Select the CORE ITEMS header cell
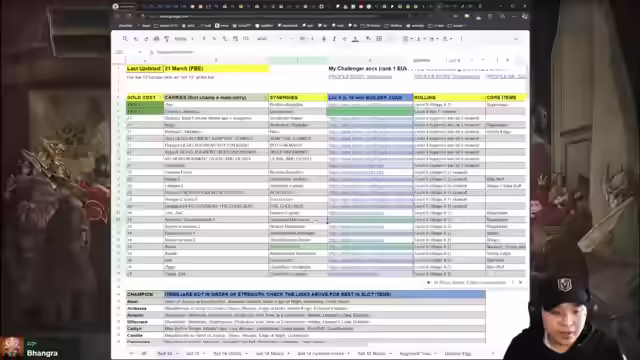 click(506, 98)
